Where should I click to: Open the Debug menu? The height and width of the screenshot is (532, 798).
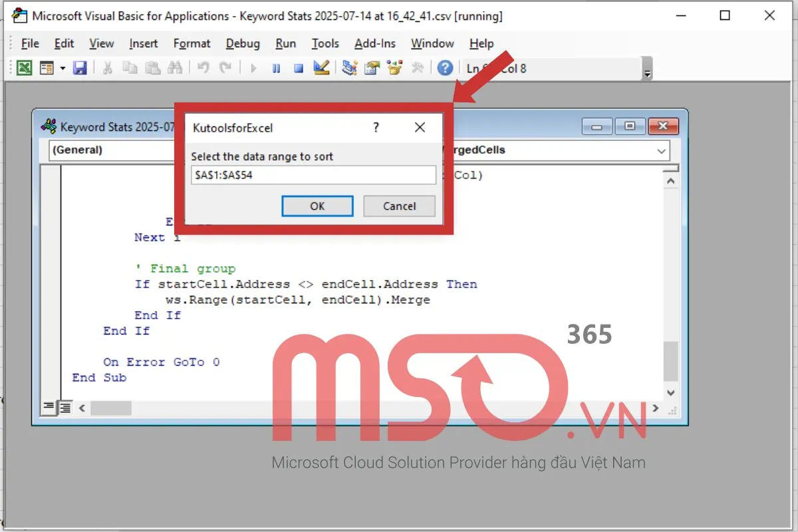(x=243, y=44)
